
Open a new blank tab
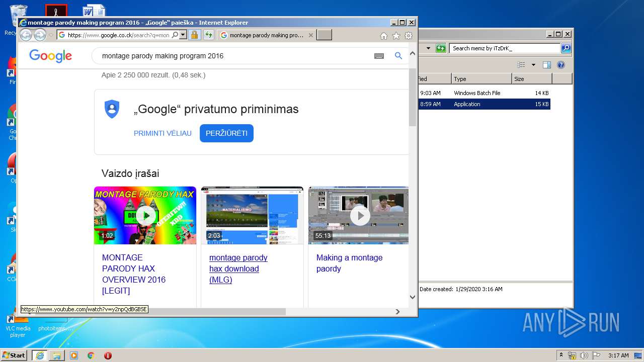click(x=324, y=35)
